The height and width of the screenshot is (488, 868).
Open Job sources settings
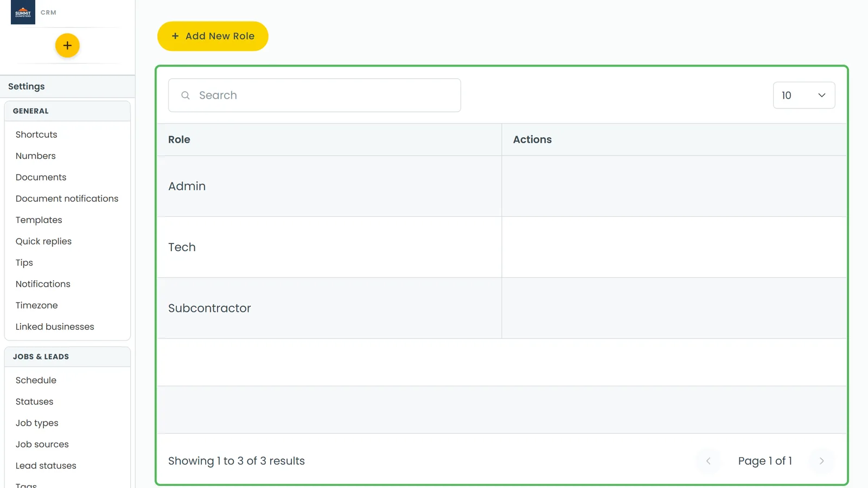[42, 445]
